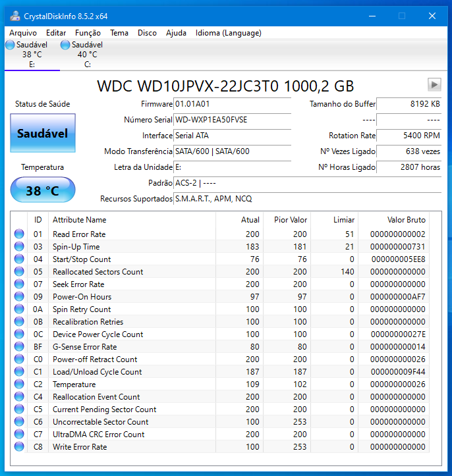Click raw value 0000000027E for Device Power Cycle
The image size is (452, 476).
coord(398,334)
